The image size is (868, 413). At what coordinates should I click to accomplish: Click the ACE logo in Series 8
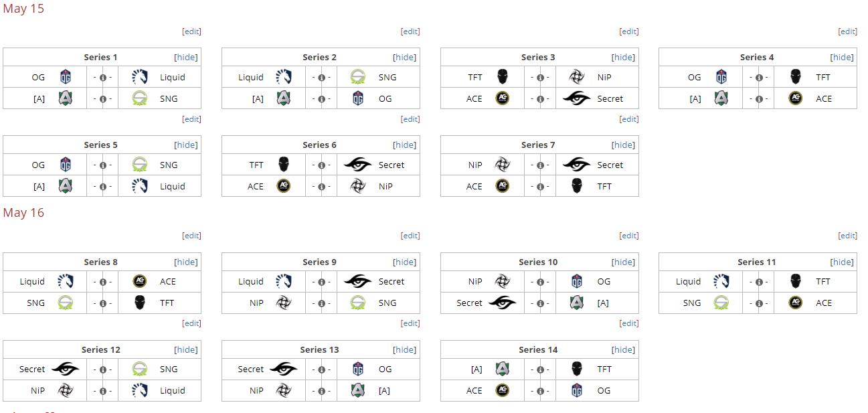139,281
